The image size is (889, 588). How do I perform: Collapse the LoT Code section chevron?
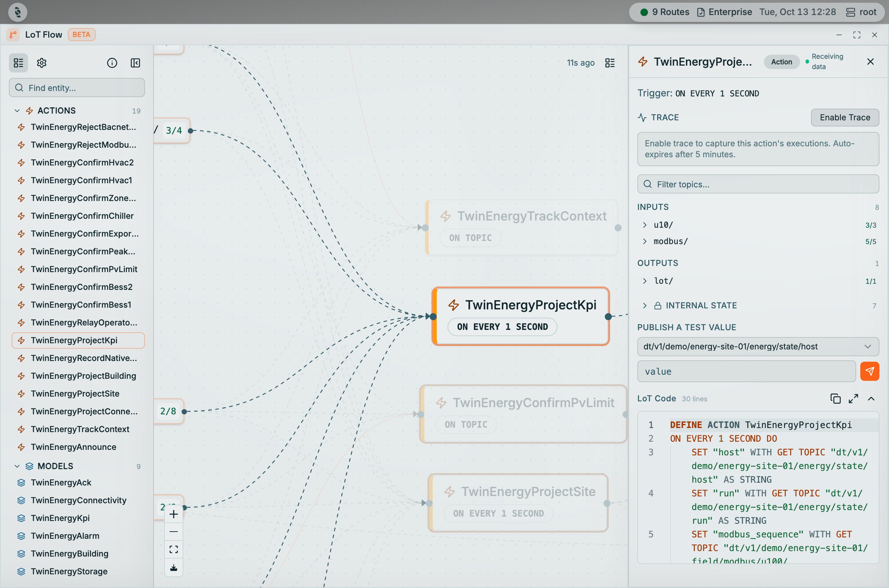pos(871,398)
